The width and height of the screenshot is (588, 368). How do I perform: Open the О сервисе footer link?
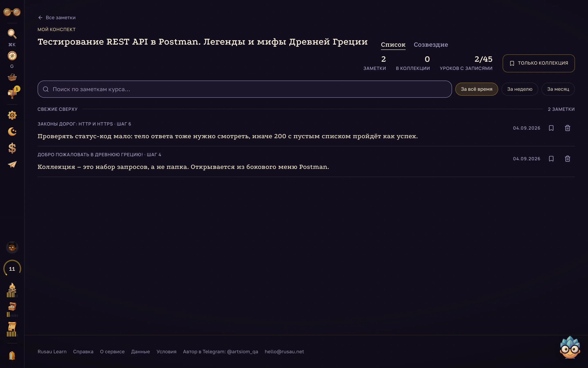112,351
